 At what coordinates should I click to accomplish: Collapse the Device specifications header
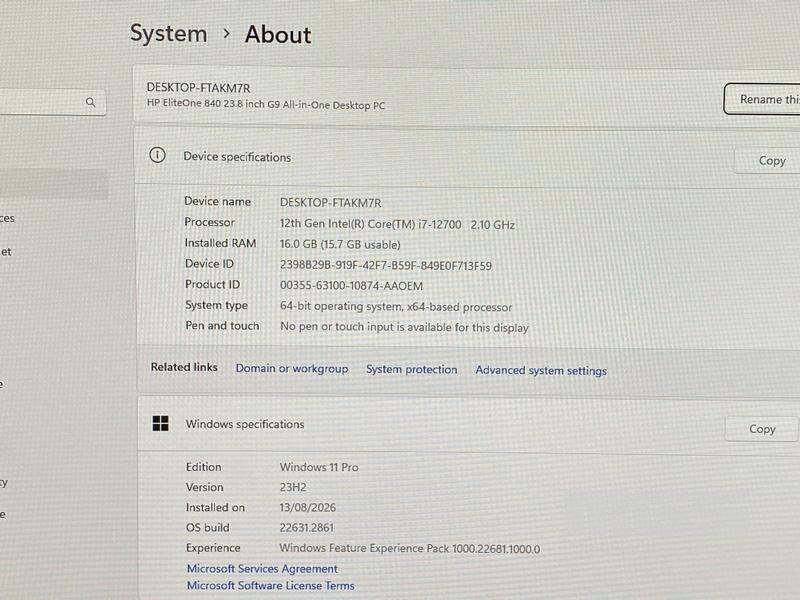[x=467, y=158]
